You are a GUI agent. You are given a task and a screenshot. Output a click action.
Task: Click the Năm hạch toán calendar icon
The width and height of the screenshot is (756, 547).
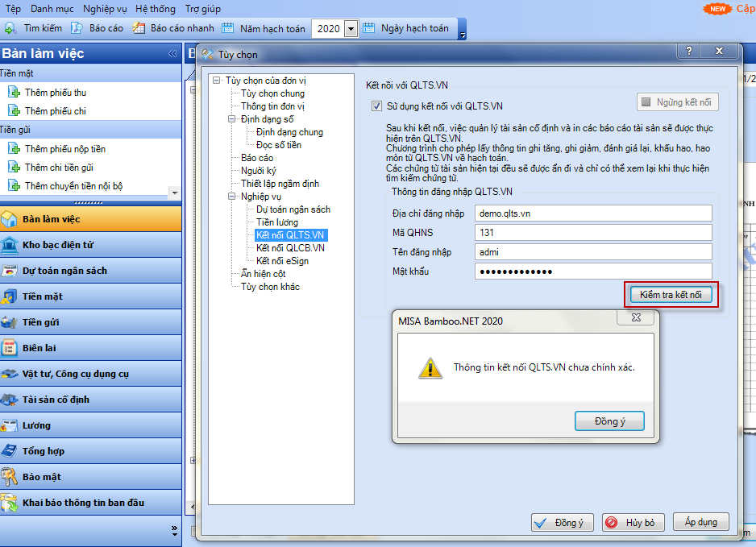tap(227, 28)
